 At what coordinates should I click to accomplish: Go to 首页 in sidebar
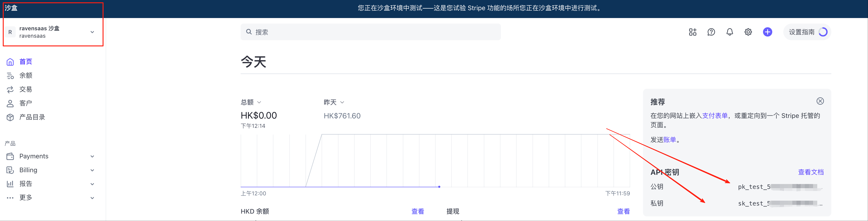pos(26,62)
